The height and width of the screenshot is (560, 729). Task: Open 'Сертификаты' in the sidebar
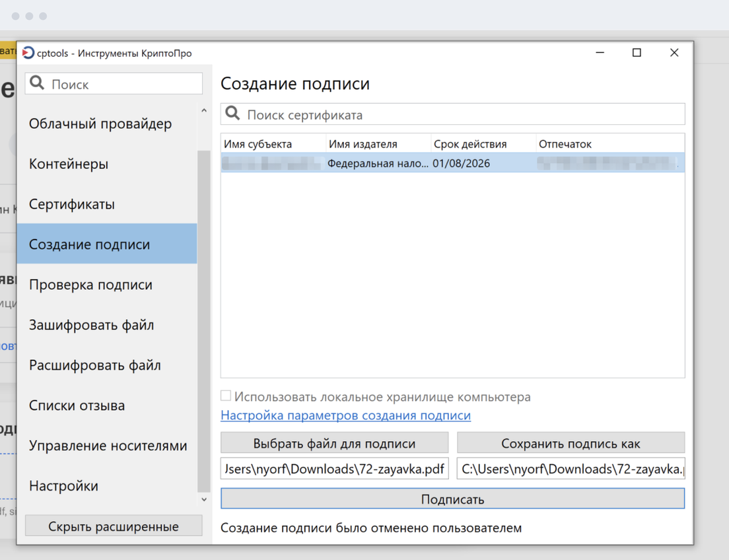click(72, 205)
